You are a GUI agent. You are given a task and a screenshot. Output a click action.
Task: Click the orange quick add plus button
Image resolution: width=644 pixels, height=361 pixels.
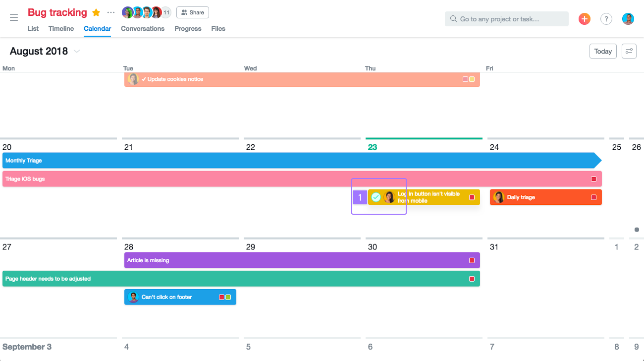tap(585, 19)
